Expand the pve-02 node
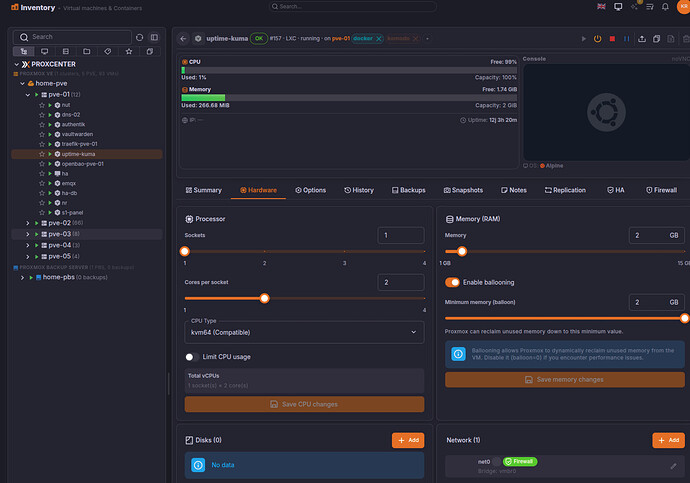 tap(28, 223)
